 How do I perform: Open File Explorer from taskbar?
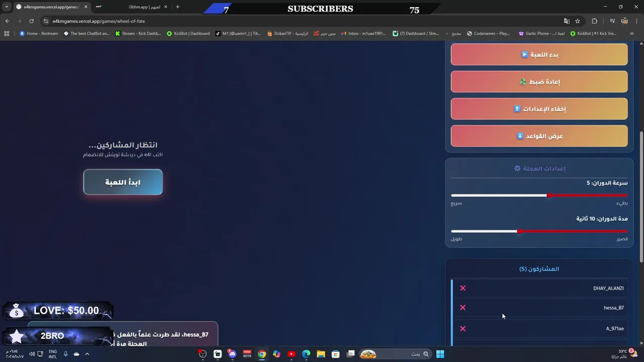coord(321,354)
